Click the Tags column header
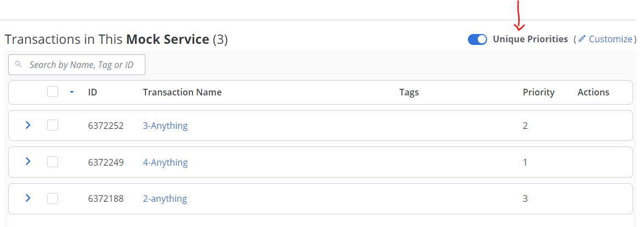 point(409,92)
